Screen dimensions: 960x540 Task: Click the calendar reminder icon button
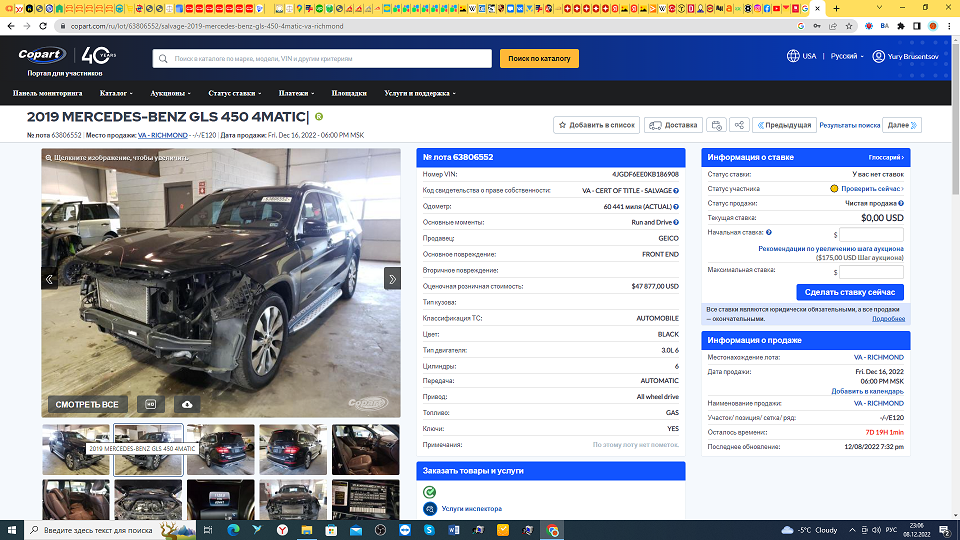(x=716, y=125)
